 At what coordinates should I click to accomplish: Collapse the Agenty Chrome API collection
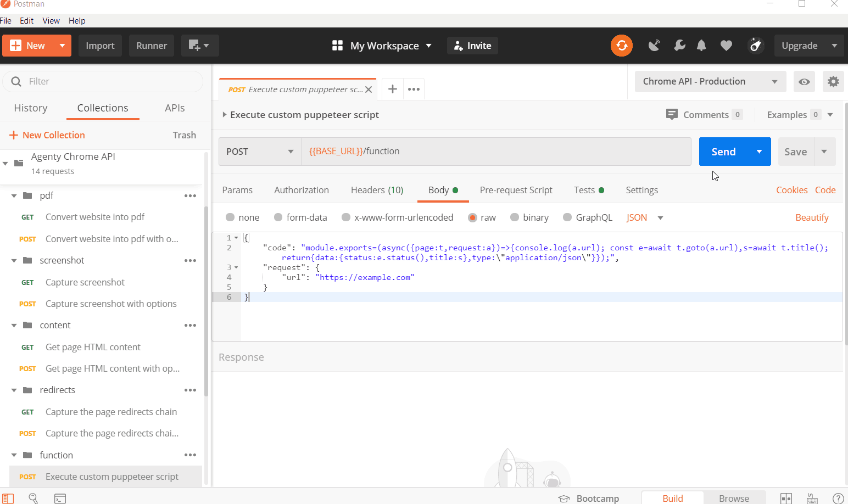(5, 163)
